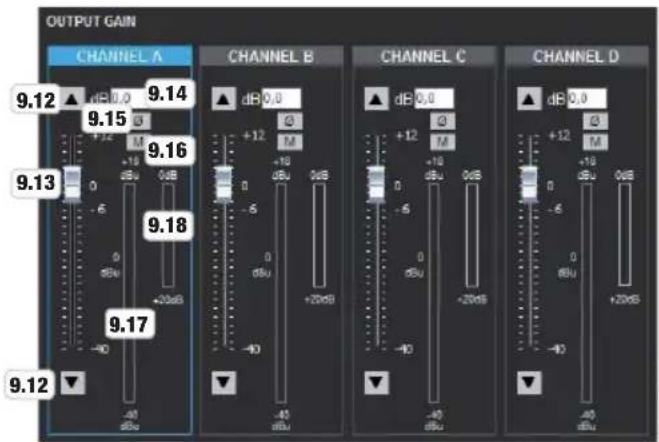The image size is (659, 442).
Task: Toggle phase invert on Channel C
Action: (442, 121)
